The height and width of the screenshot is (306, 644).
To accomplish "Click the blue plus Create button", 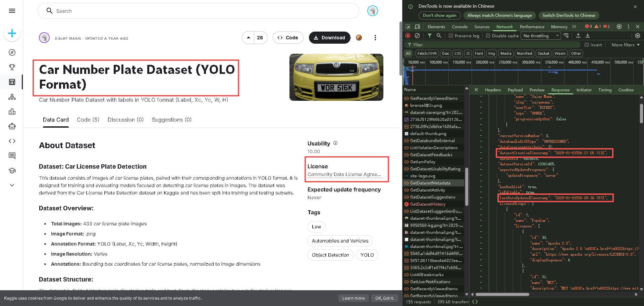I will coord(12,33).
